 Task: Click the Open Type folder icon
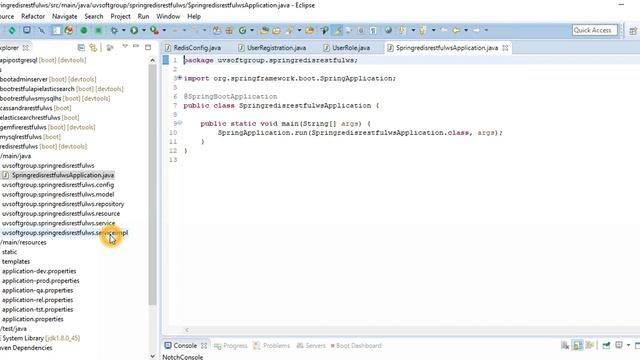click(x=264, y=30)
